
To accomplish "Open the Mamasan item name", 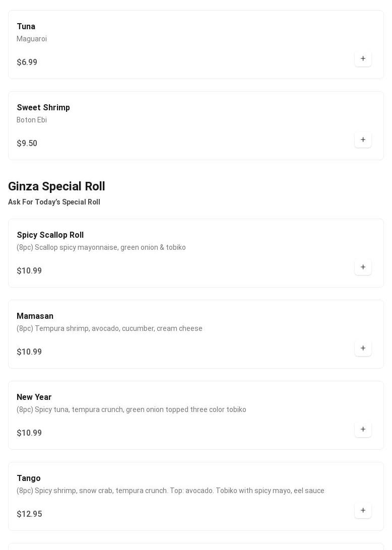I will pos(35,316).
